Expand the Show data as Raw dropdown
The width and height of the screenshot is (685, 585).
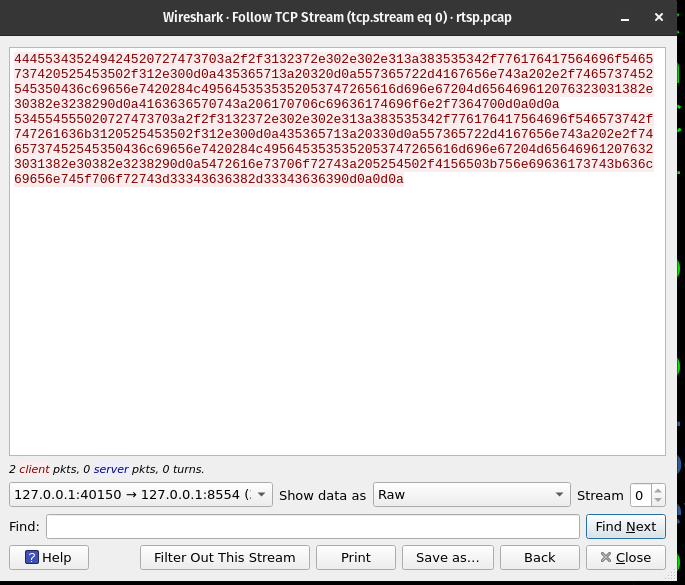point(471,495)
